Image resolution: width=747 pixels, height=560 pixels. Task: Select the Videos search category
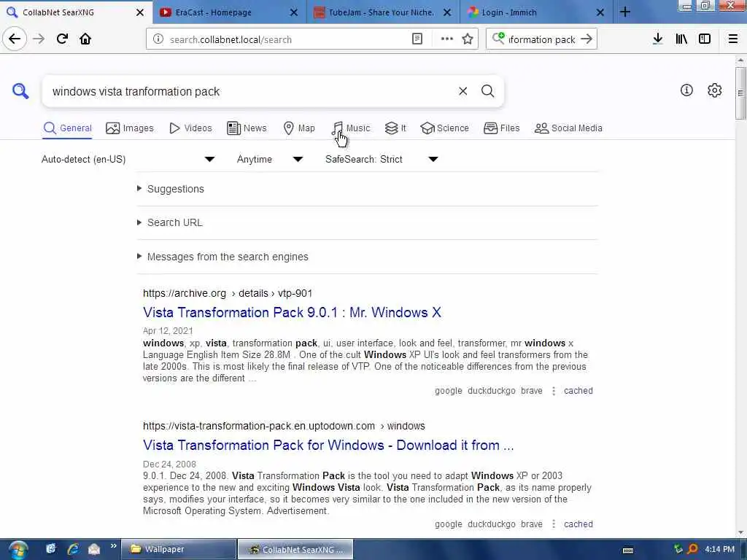[190, 128]
